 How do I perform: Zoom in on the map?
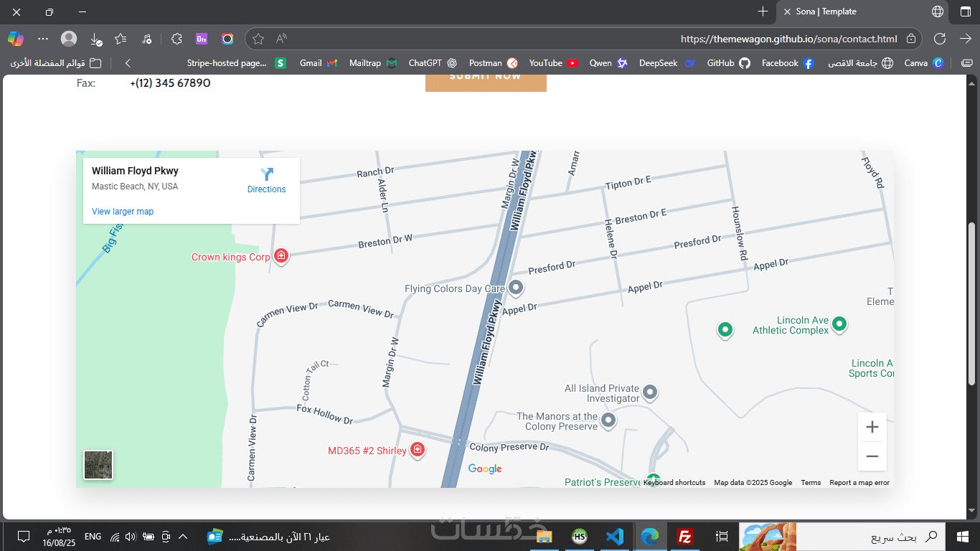872,428
